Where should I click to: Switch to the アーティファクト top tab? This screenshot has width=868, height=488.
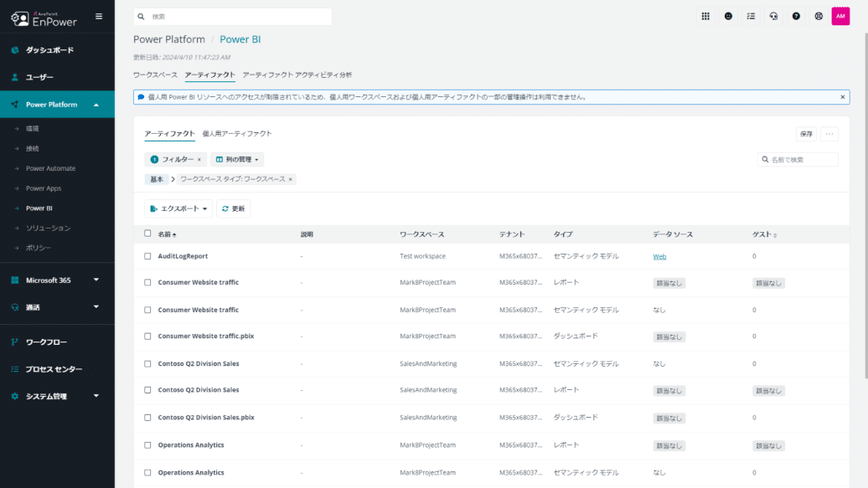click(x=209, y=74)
